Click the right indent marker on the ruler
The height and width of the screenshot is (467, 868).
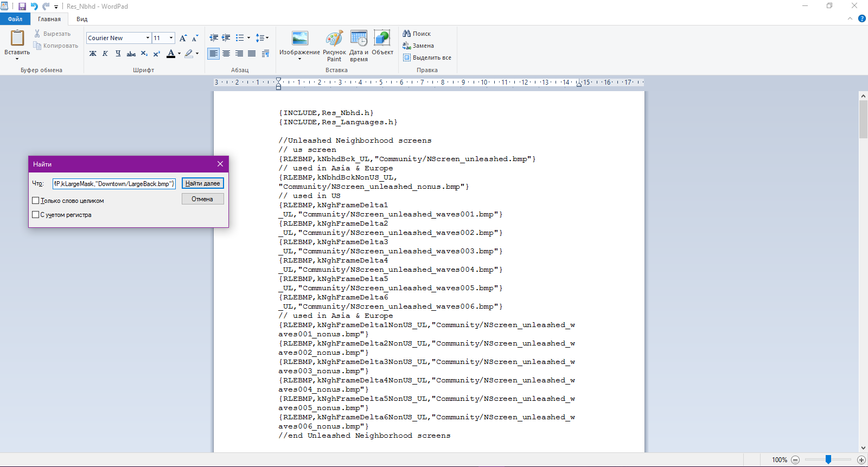[x=579, y=85]
